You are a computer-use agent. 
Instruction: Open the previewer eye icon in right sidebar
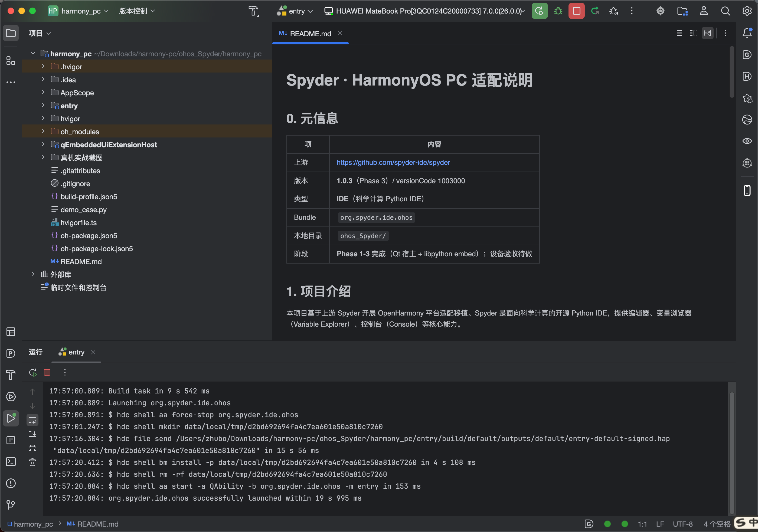pos(747,141)
